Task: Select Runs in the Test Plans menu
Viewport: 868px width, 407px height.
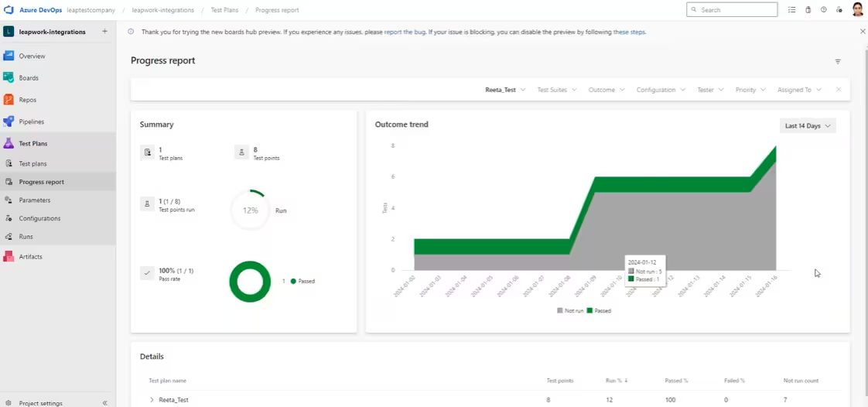Action: pyautogui.click(x=26, y=237)
